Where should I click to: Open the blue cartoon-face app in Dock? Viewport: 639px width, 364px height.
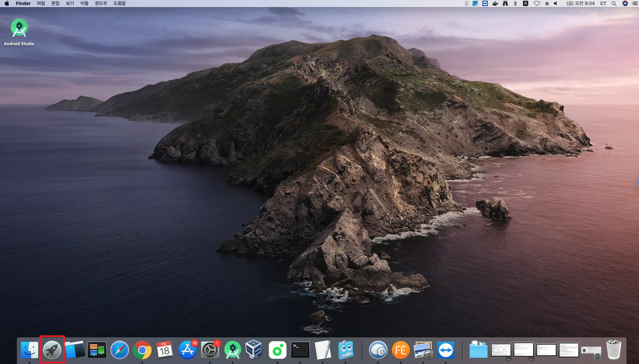click(345, 350)
